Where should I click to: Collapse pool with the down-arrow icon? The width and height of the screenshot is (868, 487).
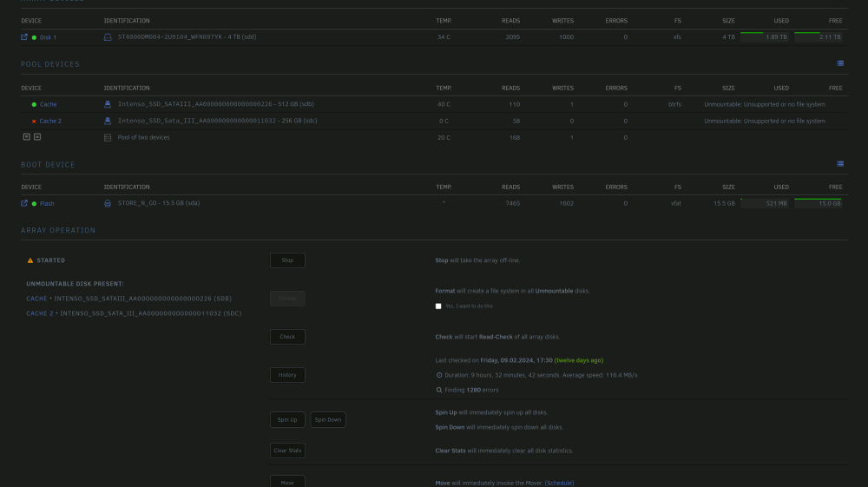pos(26,137)
